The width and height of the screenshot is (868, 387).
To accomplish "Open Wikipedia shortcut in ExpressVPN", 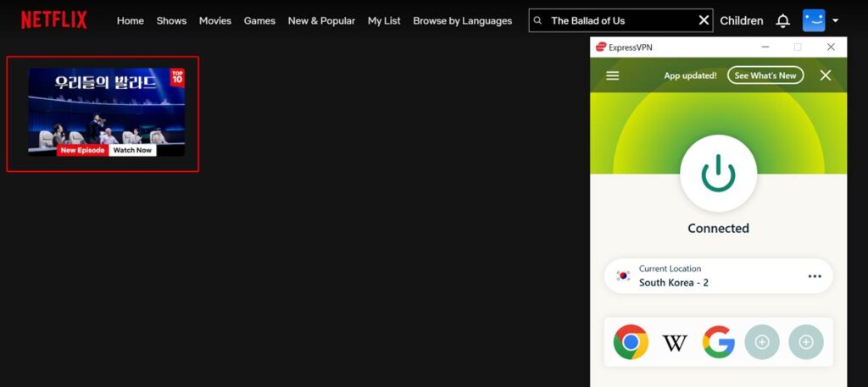I will (675, 342).
